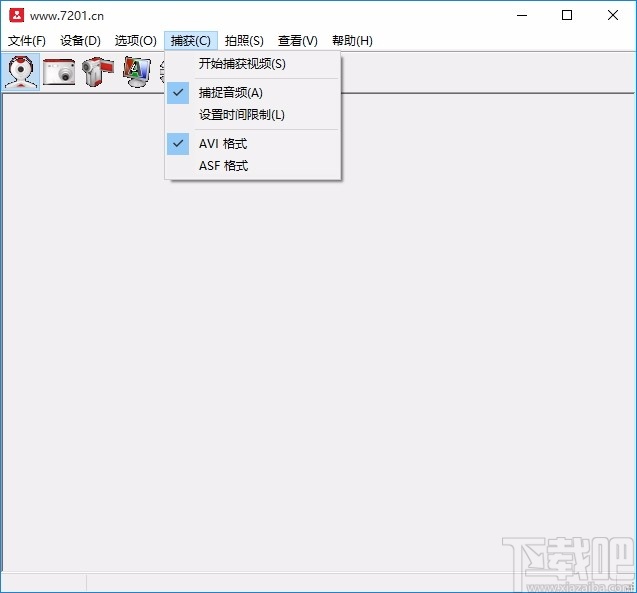Select the checked AVI 格式 option
The height and width of the screenshot is (593, 637).
click(253, 144)
